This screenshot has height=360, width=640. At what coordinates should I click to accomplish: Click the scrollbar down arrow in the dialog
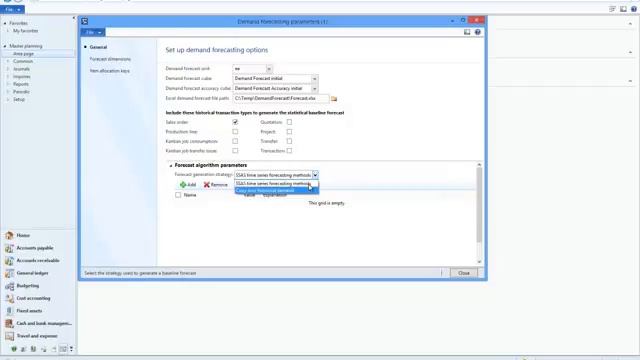[479, 262]
